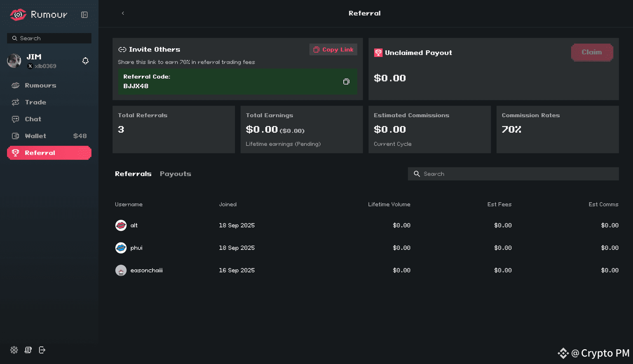633x364 pixels.
Task: Open the settings gear icon
Action: 14,350
